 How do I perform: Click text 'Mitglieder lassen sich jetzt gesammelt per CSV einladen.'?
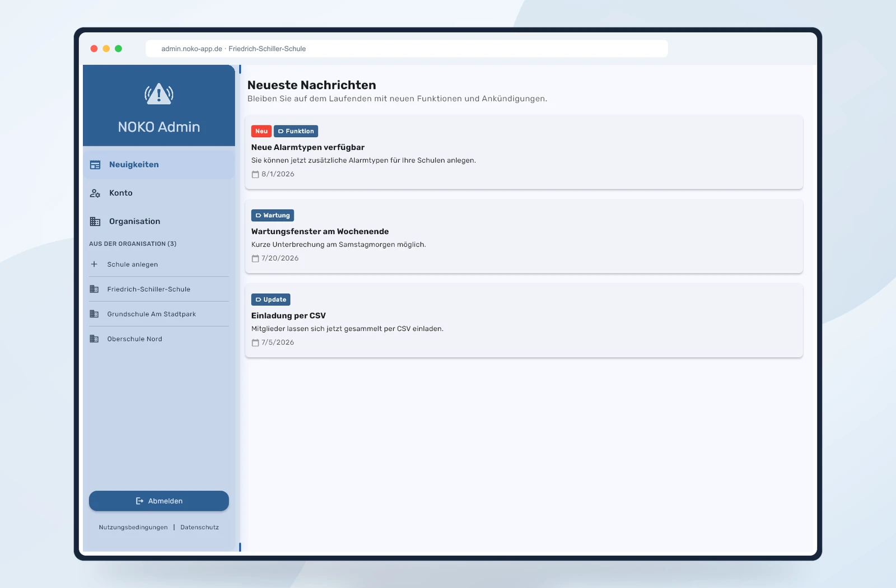coord(347,329)
